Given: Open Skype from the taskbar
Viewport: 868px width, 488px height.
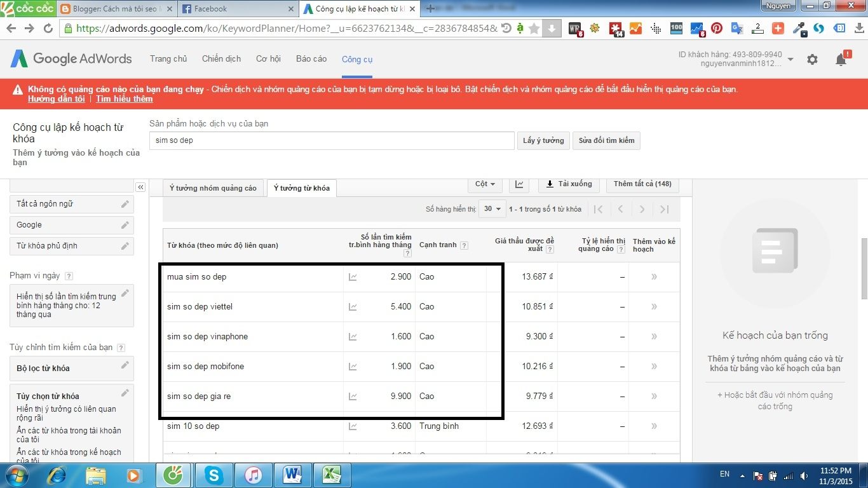Looking at the screenshot, I should coord(214,475).
